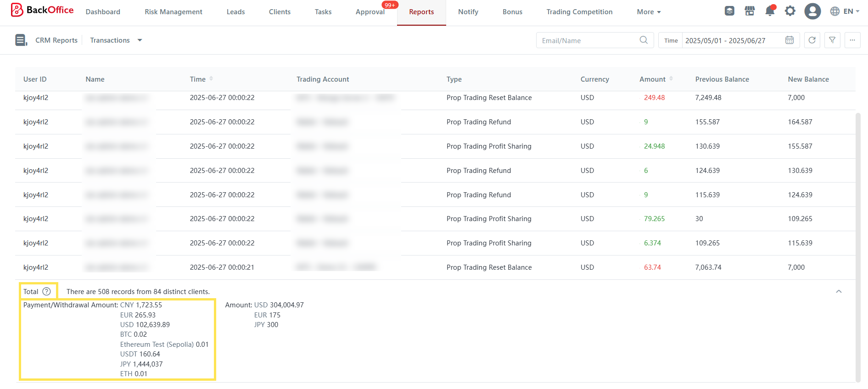Sort the table by Time column

(x=211, y=79)
